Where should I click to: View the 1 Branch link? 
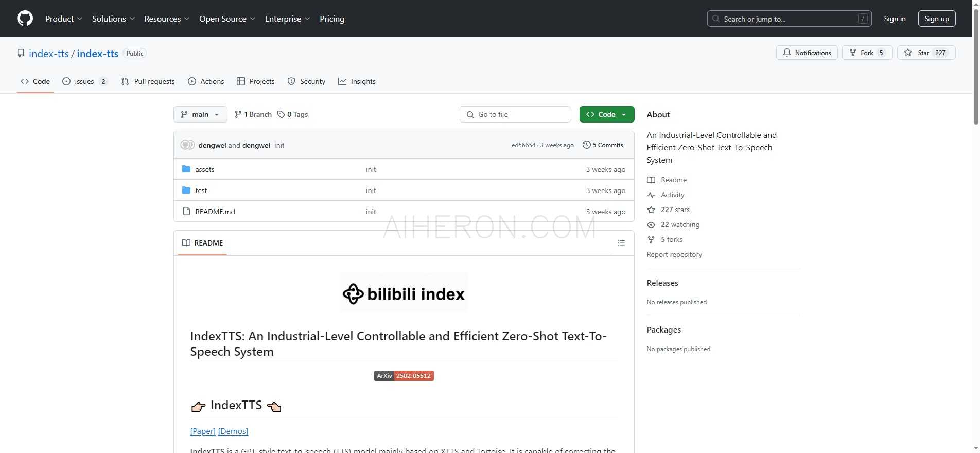tap(253, 114)
